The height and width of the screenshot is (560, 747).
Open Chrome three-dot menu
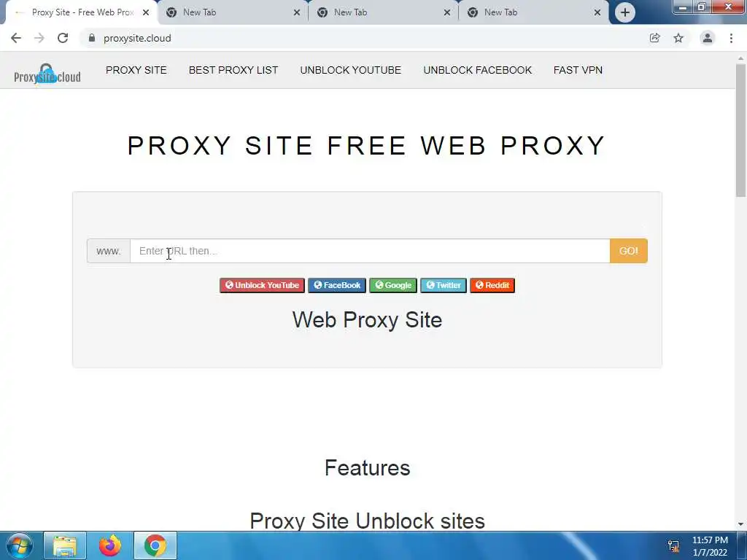point(731,38)
